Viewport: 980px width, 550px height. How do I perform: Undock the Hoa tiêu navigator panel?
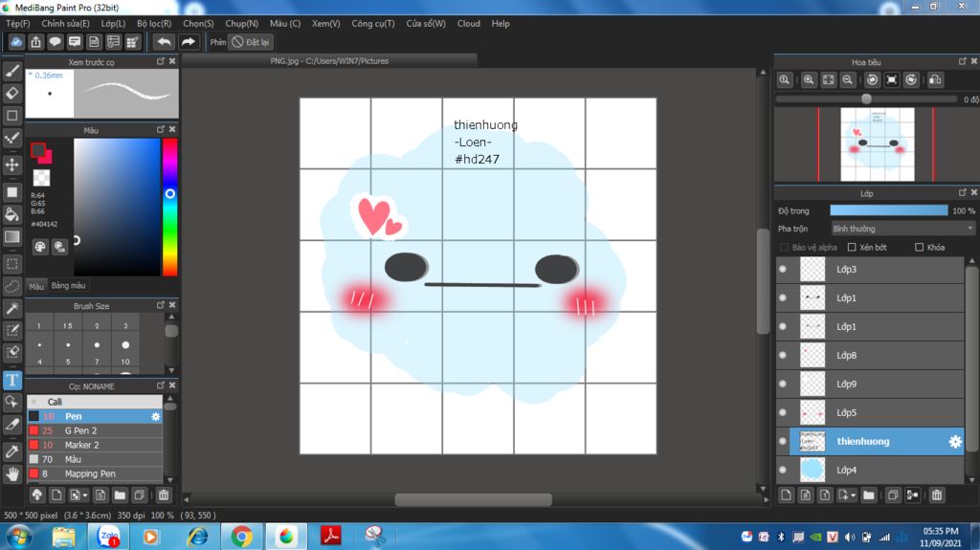(963, 61)
